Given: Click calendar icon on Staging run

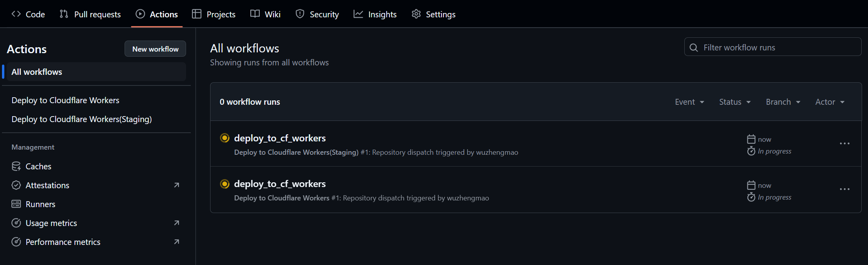Looking at the screenshot, I should (x=751, y=139).
